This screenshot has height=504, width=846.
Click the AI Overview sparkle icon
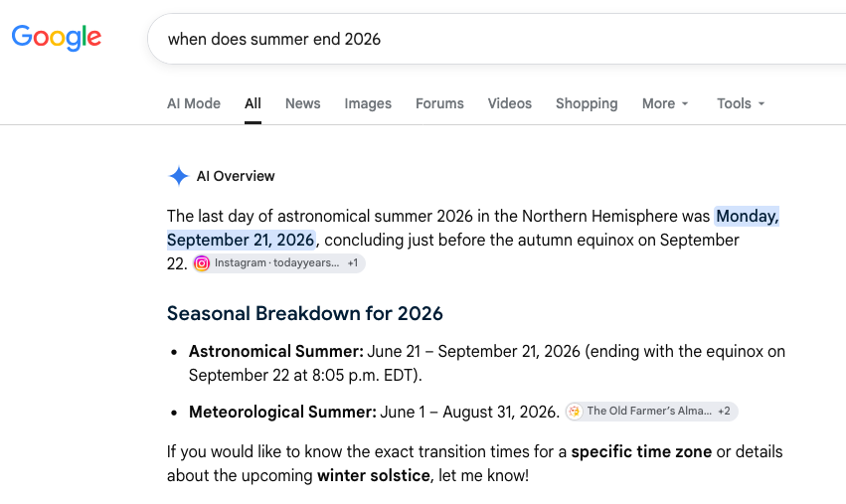(179, 176)
